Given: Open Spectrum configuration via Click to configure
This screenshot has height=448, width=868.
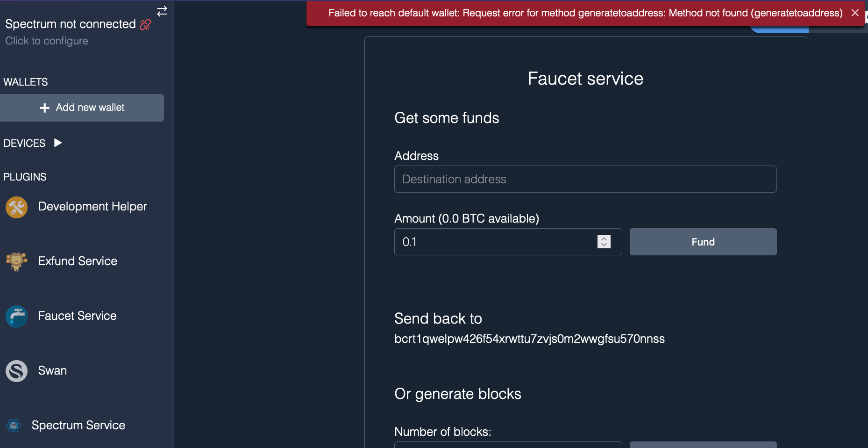Looking at the screenshot, I should [46, 41].
